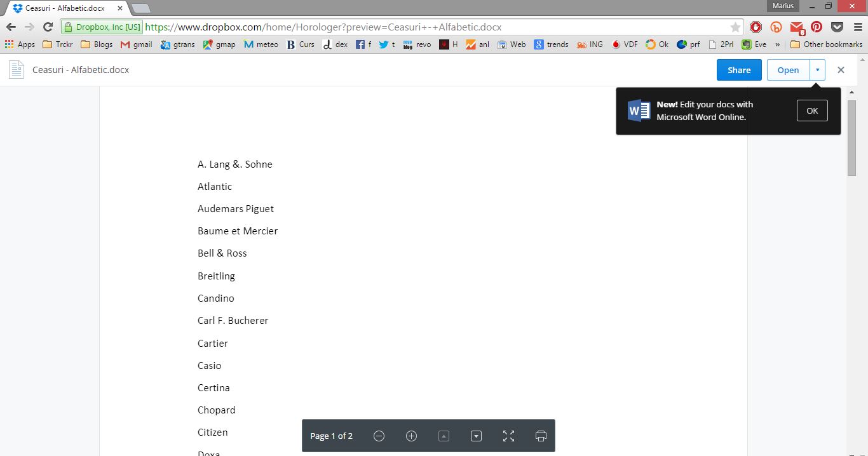Click the 'Audemars Piguet' line

click(236, 209)
